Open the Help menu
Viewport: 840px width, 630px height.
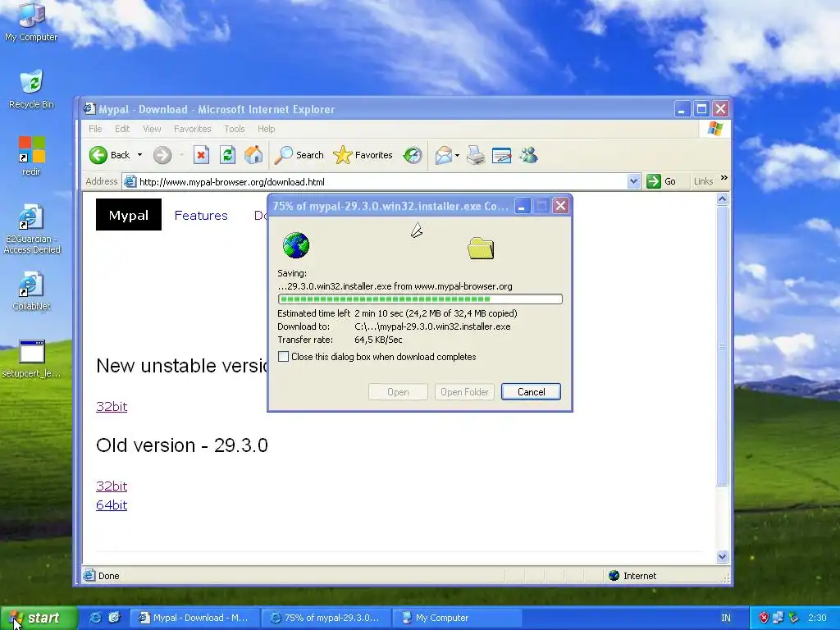coord(267,129)
